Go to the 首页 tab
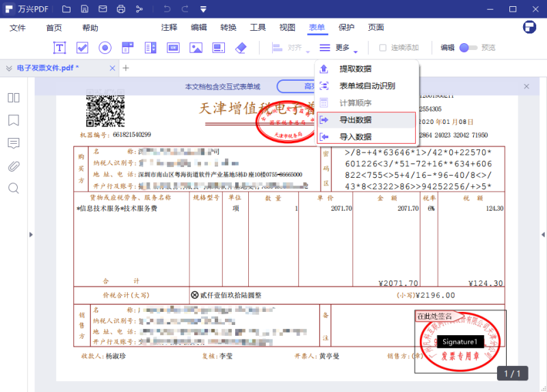This screenshot has width=547, height=392. tap(54, 27)
